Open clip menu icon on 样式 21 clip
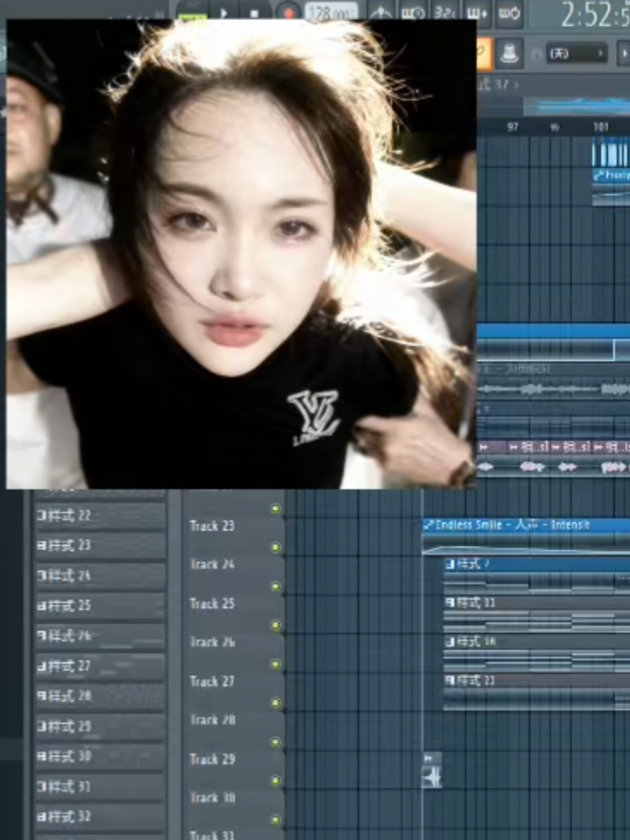This screenshot has height=840, width=630. click(450, 680)
